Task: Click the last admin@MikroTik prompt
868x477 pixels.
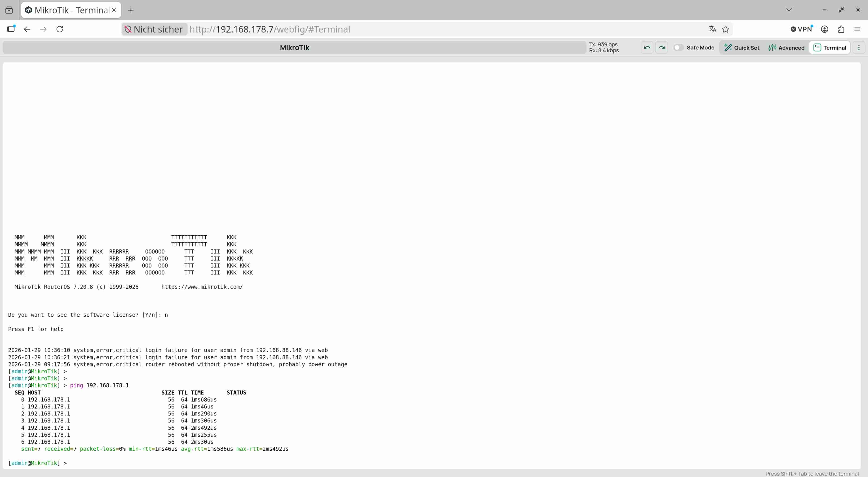Action: click(37, 463)
